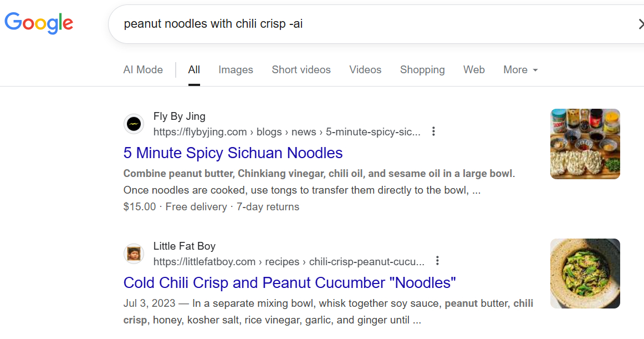The height and width of the screenshot is (339, 644).
Task: Click into the search query field
Action: click(x=360, y=24)
